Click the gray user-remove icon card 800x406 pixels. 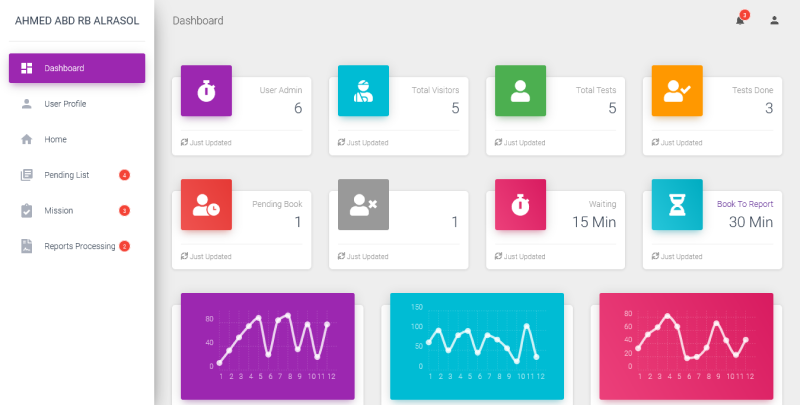click(x=362, y=204)
